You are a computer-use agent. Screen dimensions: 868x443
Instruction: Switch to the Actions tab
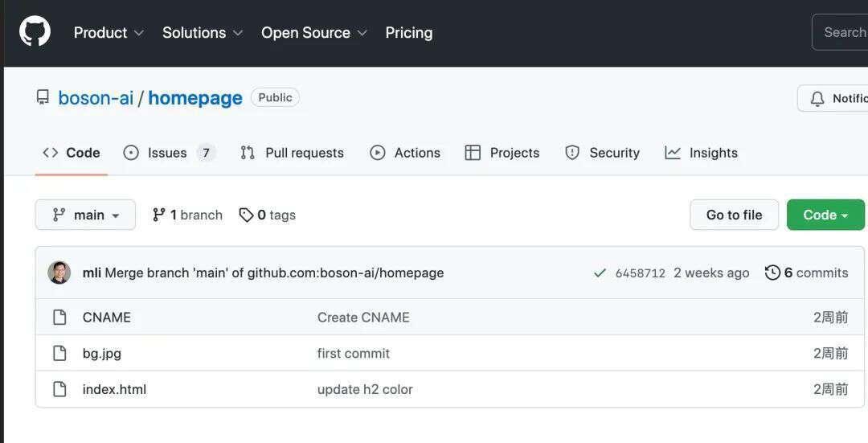[x=404, y=153]
